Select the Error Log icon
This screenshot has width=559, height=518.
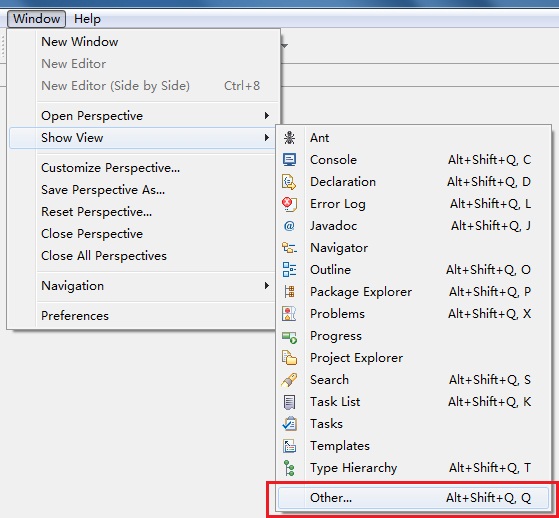pos(289,204)
